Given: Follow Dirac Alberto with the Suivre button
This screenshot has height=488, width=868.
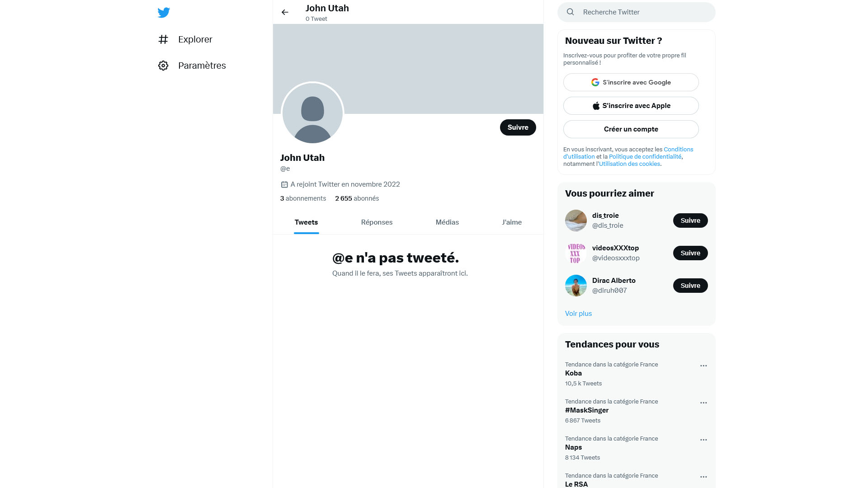Looking at the screenshot, I should (690, 286).
